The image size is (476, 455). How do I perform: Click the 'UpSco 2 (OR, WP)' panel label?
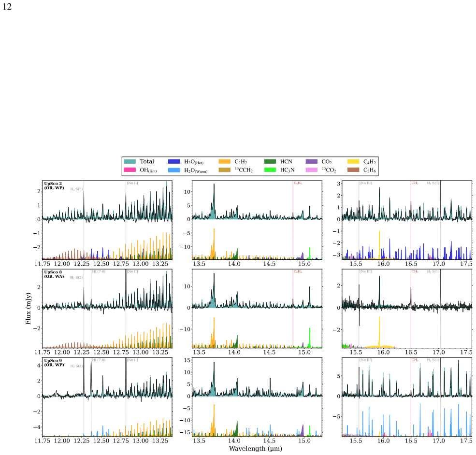pos(54,185)
